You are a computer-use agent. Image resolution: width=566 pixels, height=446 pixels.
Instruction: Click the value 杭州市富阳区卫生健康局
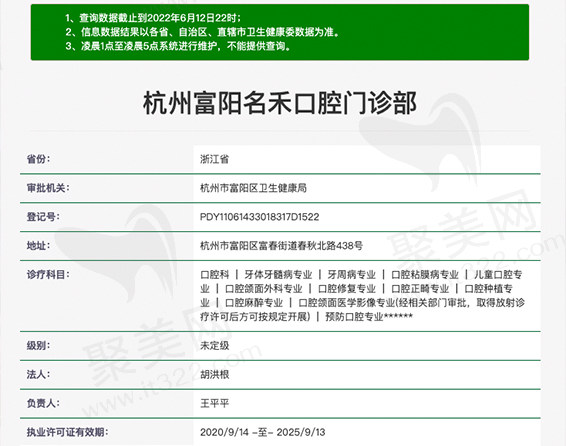253,188
